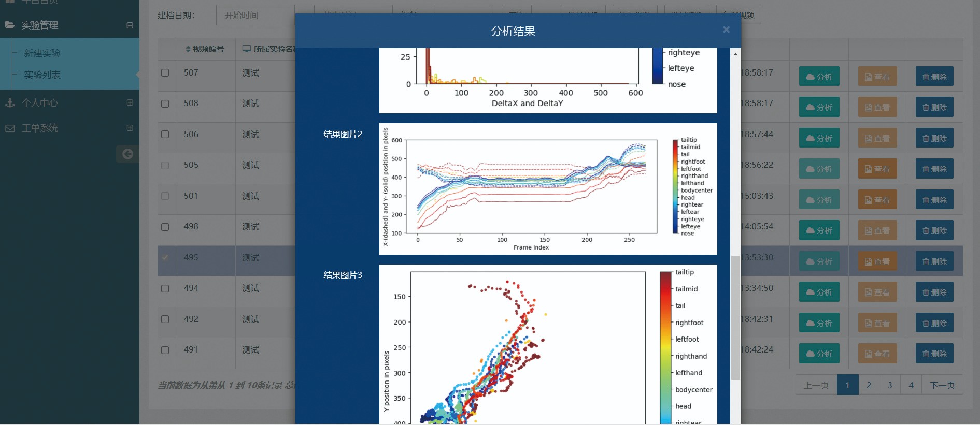Click the 结果图片2 label
This screenshot has width=980, height=425.
[x=343, y=135]
